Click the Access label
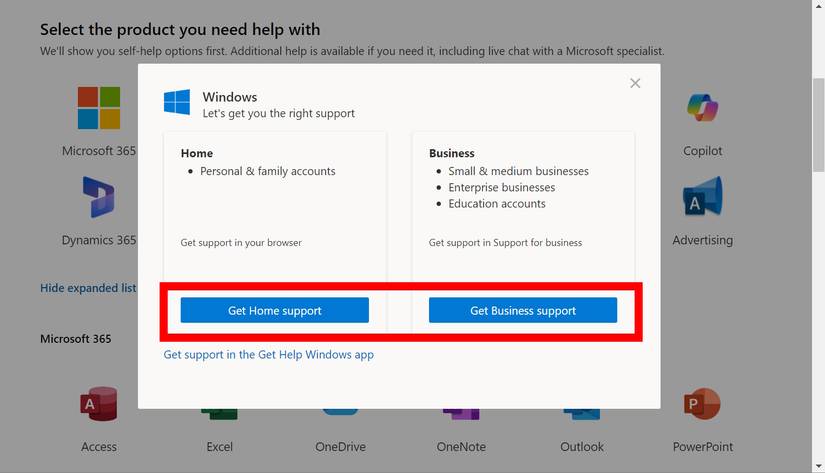The height and width of the screenshot is (473, 825). (x=99, y=447)
